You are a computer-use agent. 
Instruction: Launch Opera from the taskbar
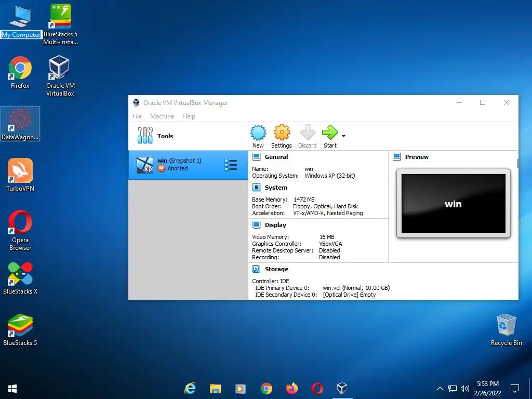coord(317,389)
